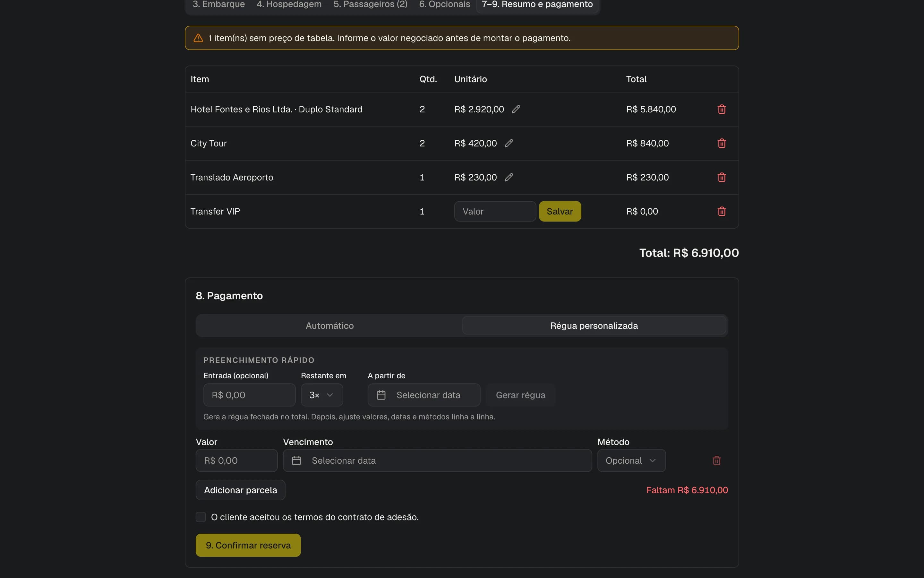Click 9. Confirmar reserva button
Screen dimensions: 924x578
(248, 545)
